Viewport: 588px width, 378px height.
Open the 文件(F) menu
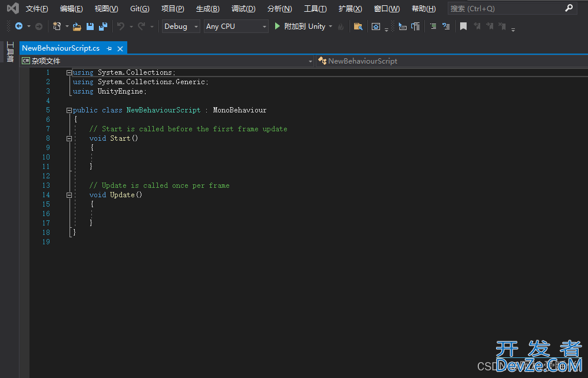(37, 9)
